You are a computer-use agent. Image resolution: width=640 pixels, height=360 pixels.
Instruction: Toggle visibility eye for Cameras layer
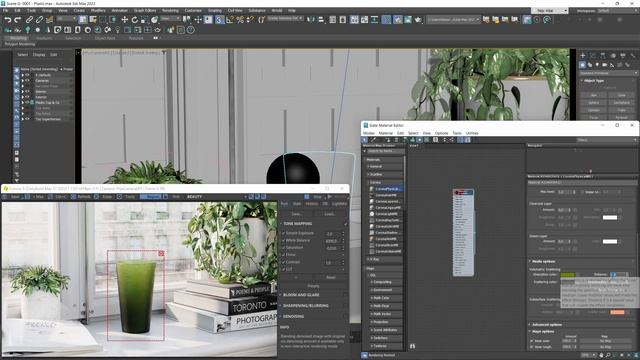tap(27, 81)
